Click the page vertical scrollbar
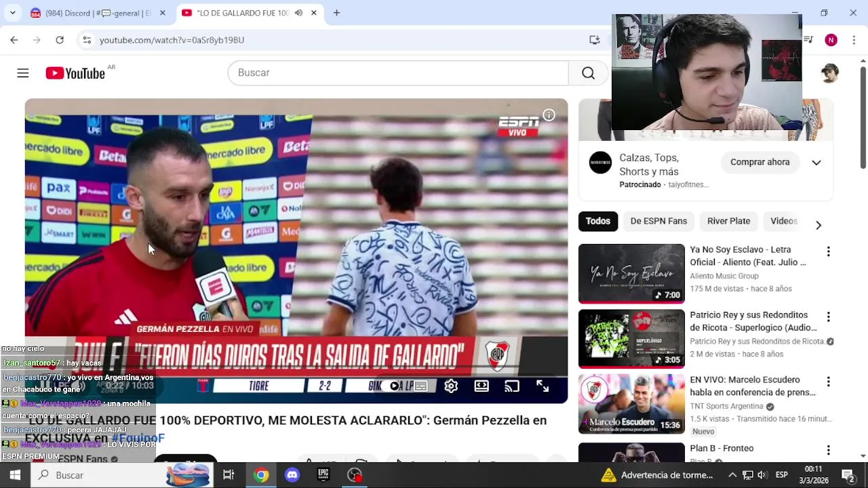The width and height of the screenshot is (868, 488). [x=863, y=119]
